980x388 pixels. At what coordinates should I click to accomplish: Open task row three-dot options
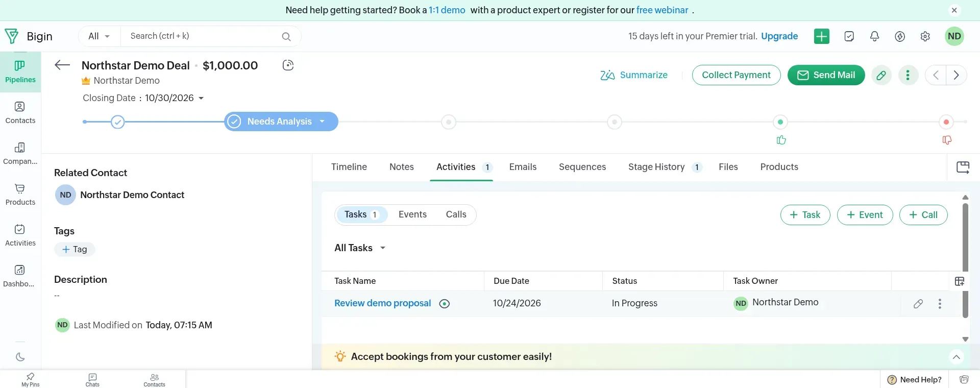[x=940, y=304]
